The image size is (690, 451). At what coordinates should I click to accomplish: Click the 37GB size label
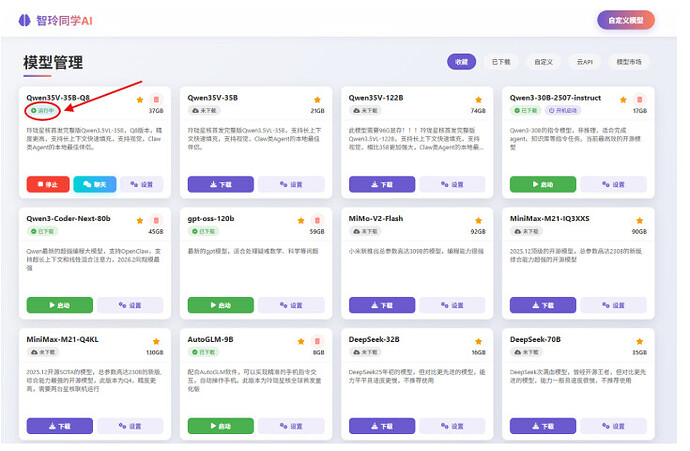pos(156,111)
